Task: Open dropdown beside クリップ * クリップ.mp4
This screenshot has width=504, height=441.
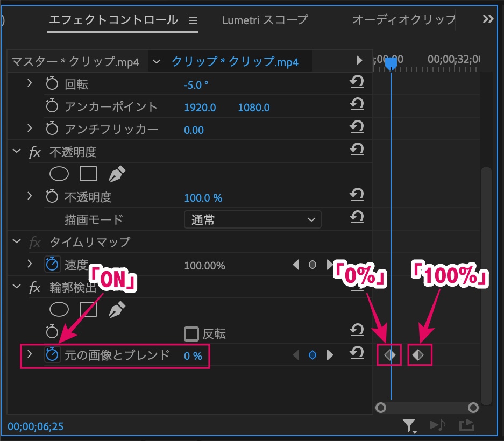Action: click(x=156, y=61)
